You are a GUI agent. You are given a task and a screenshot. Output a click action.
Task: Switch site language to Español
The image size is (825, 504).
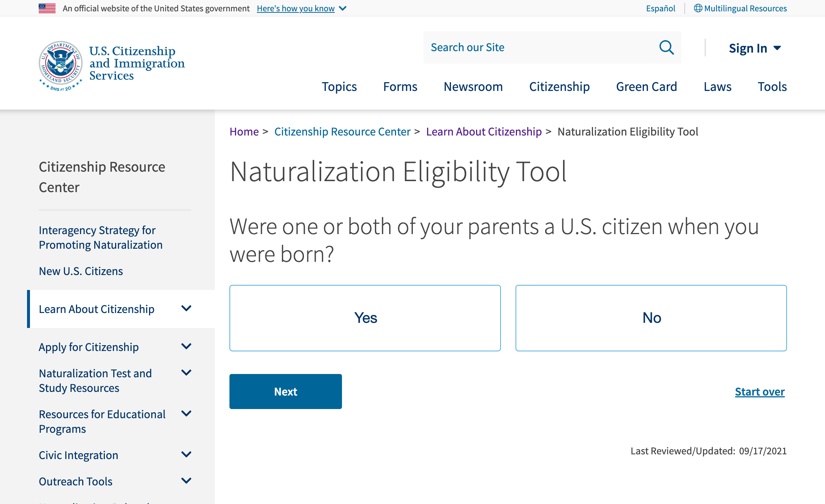pyautogui.click(x=660, y=8)
